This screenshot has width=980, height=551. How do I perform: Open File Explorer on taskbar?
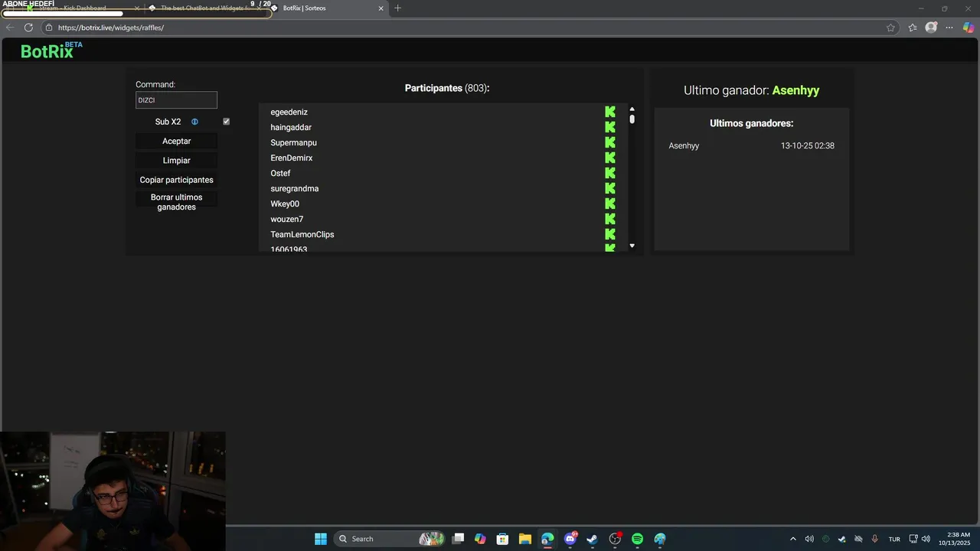524,539
